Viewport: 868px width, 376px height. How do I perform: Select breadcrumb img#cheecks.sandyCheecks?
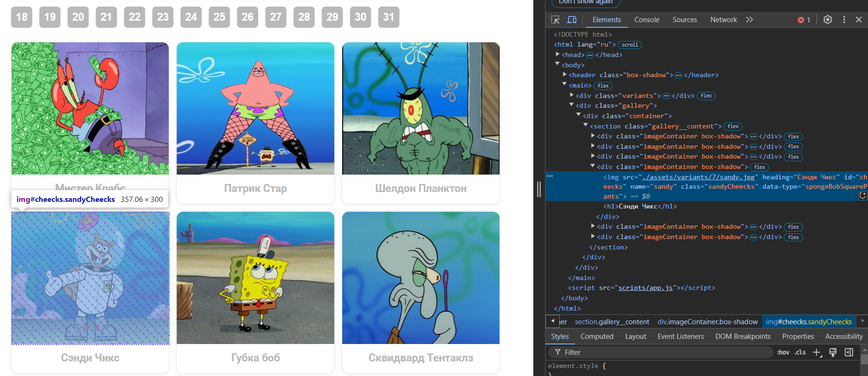[x=809, y=322]
